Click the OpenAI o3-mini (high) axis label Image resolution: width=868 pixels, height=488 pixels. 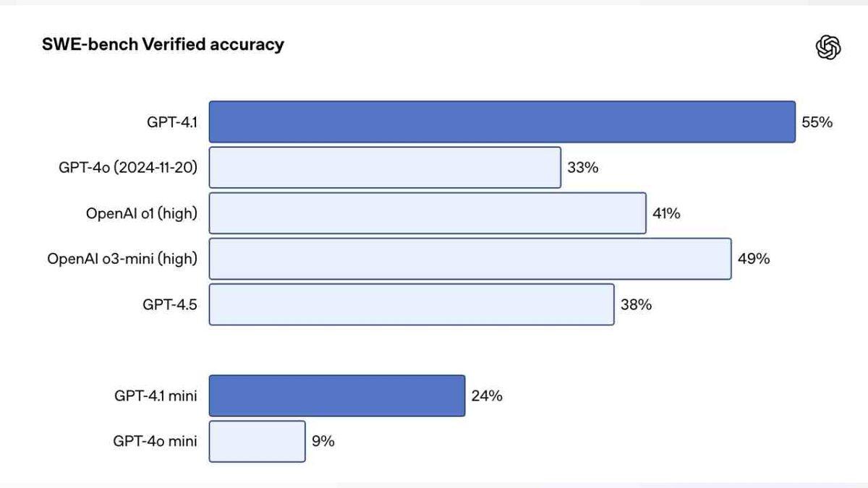122,259
